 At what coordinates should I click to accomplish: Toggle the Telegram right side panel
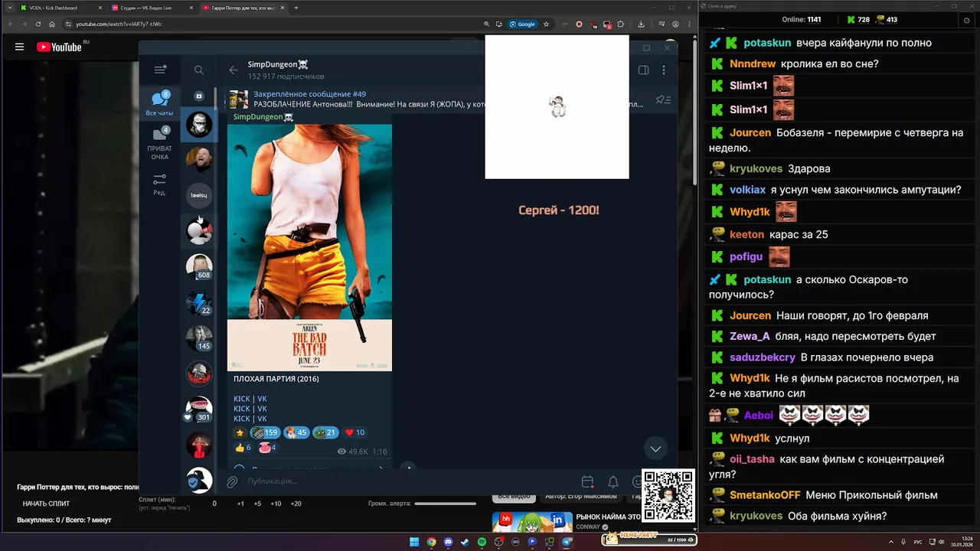[x=644, y=70]
